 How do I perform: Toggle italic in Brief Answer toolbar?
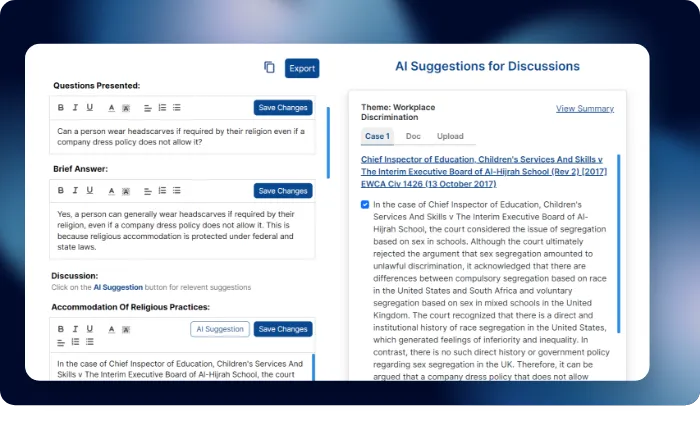point(75,190)
